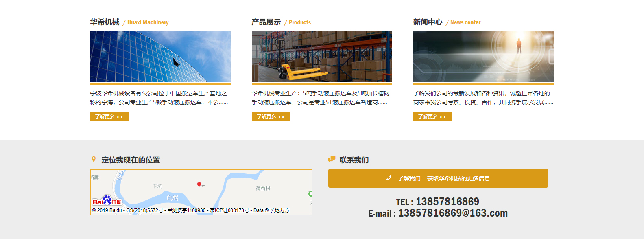Click the 蒲岙村 label on the map
Viewport: 644px width, 239px height.
(x=263, y=188)
